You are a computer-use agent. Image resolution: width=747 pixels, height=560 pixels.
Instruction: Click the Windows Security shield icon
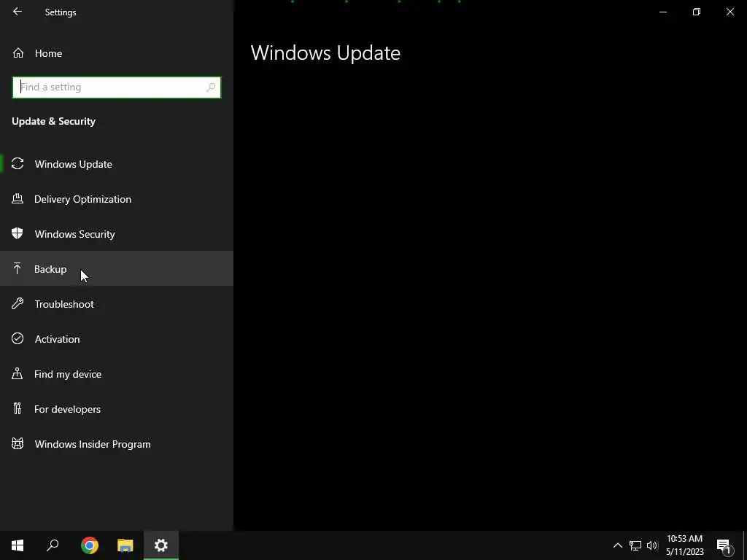pos(18,233)
